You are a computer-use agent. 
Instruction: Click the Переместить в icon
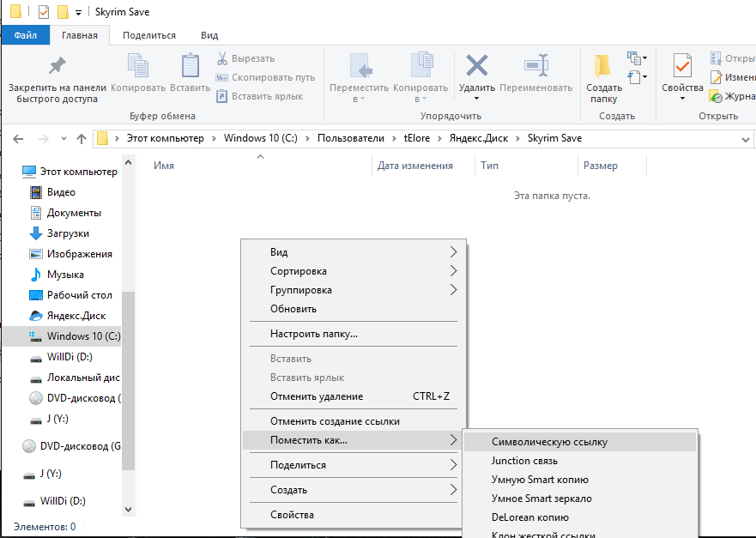click(360, 65)
